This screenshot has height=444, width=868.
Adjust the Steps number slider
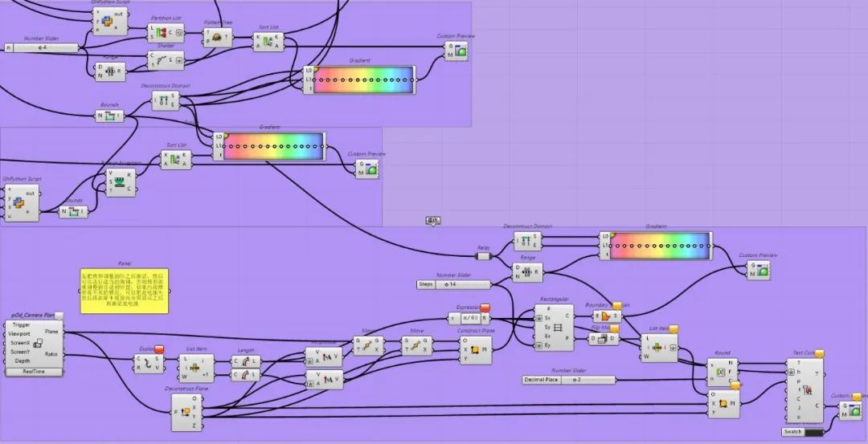468,284
